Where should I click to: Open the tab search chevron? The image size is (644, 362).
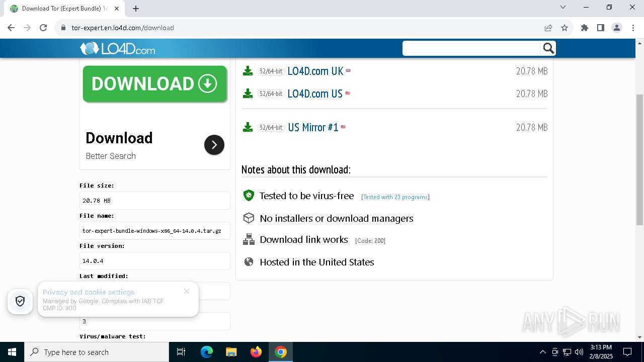[563, 7]
